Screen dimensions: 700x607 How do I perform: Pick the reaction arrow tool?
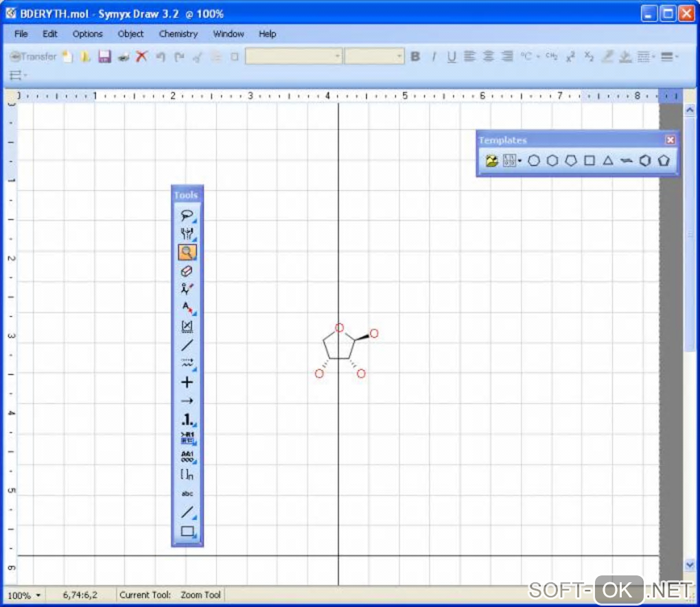click(187, 400)
